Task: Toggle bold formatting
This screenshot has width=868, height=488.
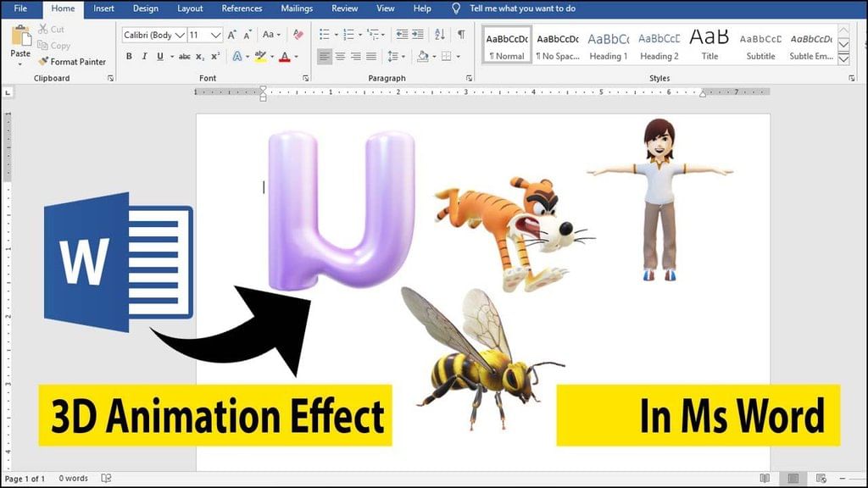Action: pyautogui.click(x=129, y=57)
